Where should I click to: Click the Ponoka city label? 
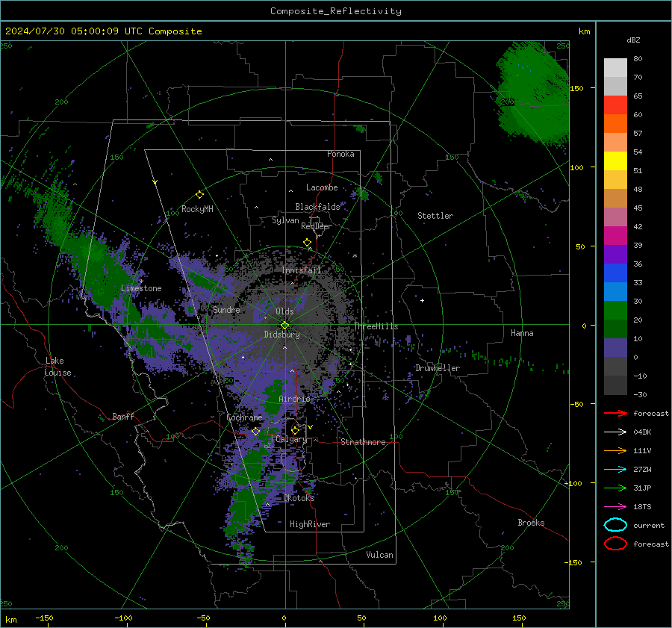tap(340, 154)
